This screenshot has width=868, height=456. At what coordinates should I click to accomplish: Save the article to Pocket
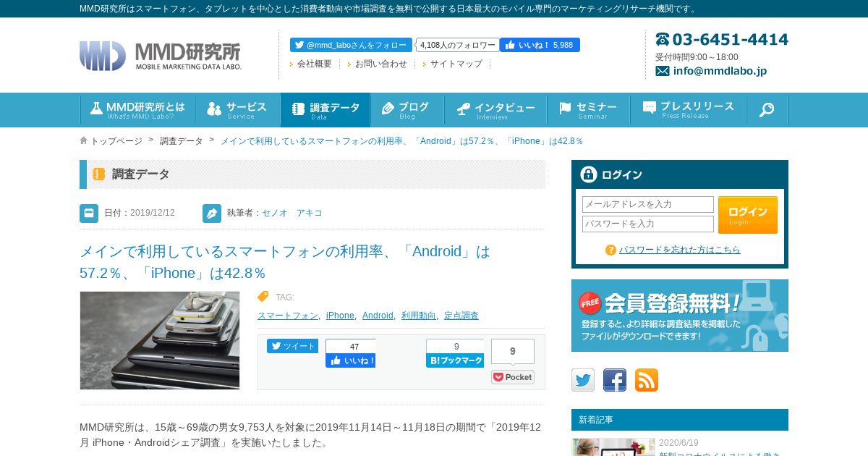click(513, 377)
